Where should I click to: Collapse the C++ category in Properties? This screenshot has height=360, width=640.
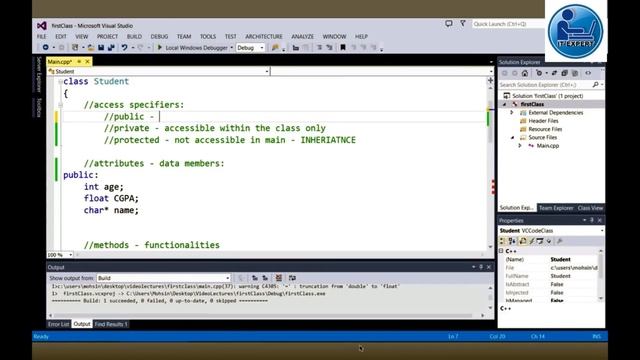click(x=502, y=251)
